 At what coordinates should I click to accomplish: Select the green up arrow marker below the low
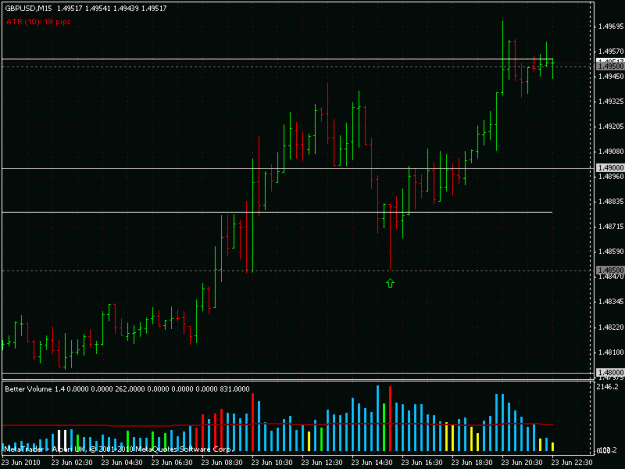click(x=390, y=283)
